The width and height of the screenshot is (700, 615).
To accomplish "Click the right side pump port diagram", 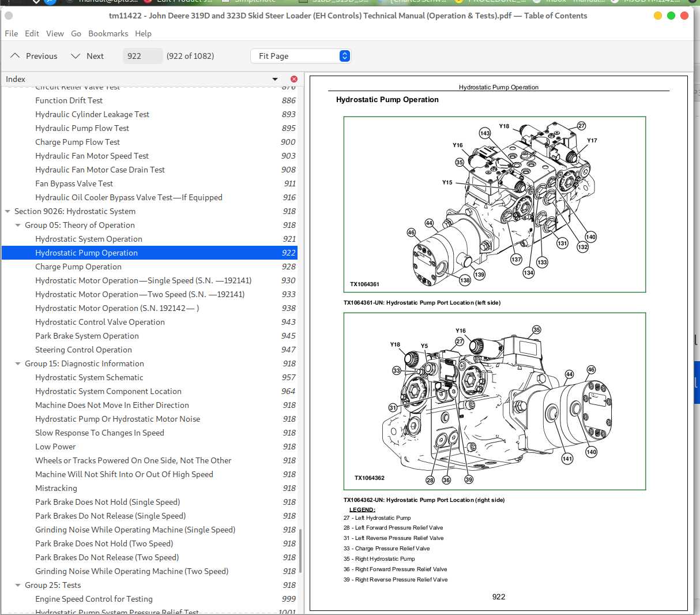I will pyautogui.click(x=494, y=401).
